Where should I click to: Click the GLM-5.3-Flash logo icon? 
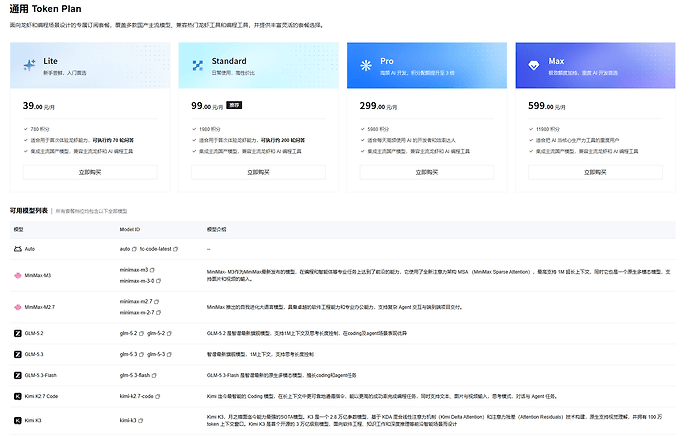pos(18,375)
